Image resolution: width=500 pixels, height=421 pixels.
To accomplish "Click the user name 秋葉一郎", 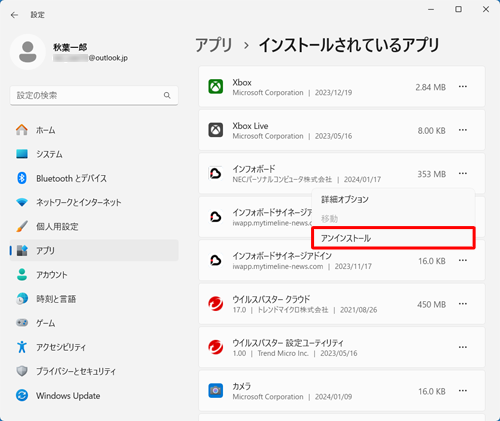I will [70, 47].
